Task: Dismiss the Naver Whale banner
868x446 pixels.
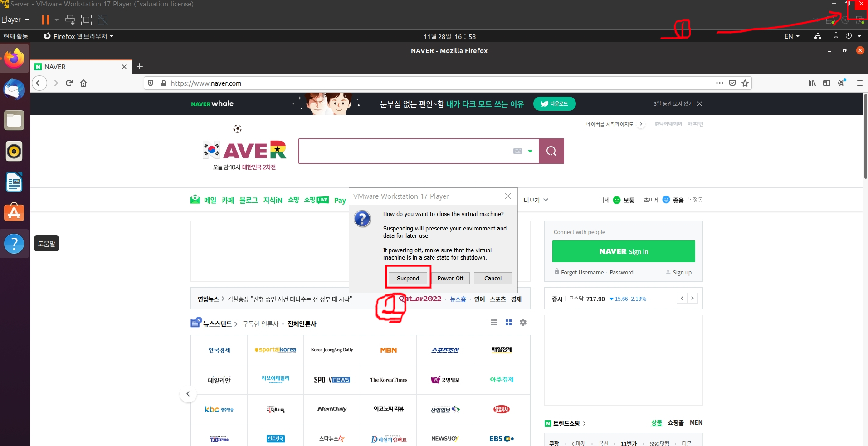Action: click(700, 104)
